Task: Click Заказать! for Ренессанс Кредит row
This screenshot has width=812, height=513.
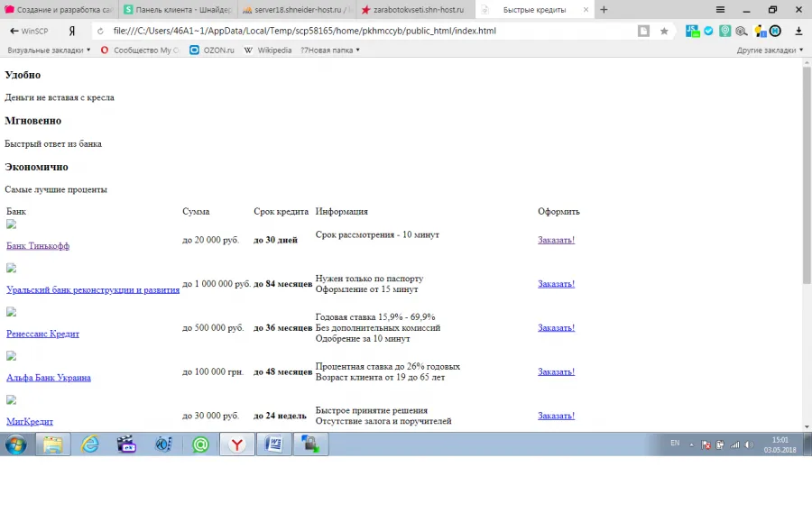Action: (x=556, y=327)
